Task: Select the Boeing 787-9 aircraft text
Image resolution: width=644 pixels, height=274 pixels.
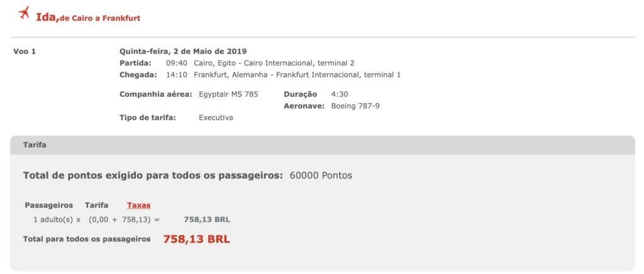Action: coord(355,106)
